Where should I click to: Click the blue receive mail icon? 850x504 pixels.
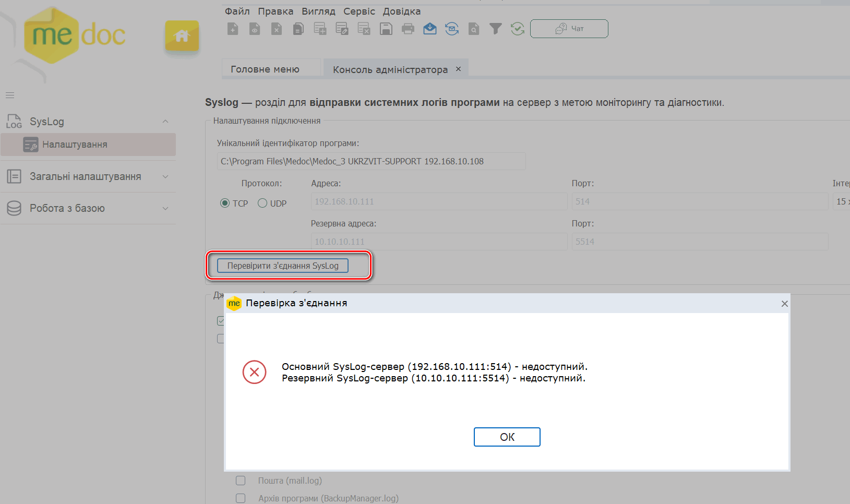coord(430,29)
